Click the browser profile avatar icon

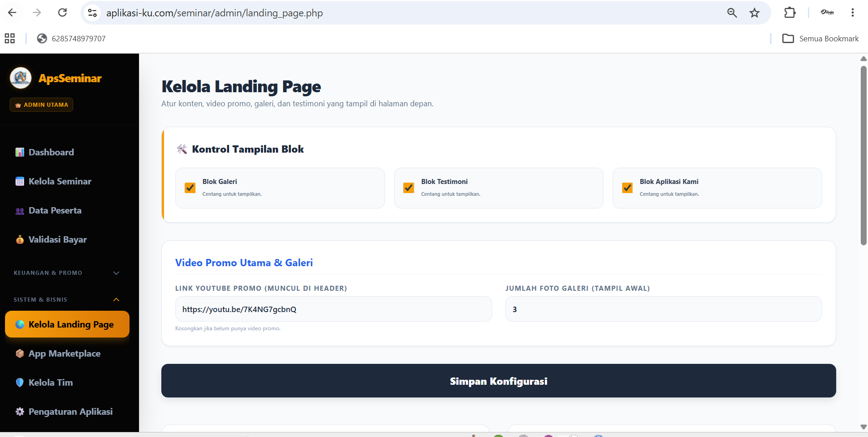tap(827, 13)
